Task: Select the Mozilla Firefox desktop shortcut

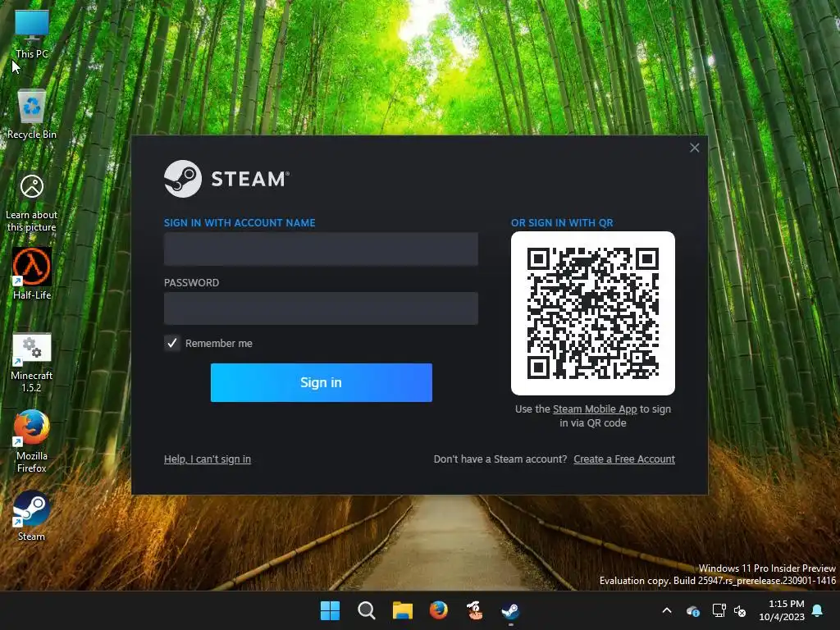Action: coord(32,442)
